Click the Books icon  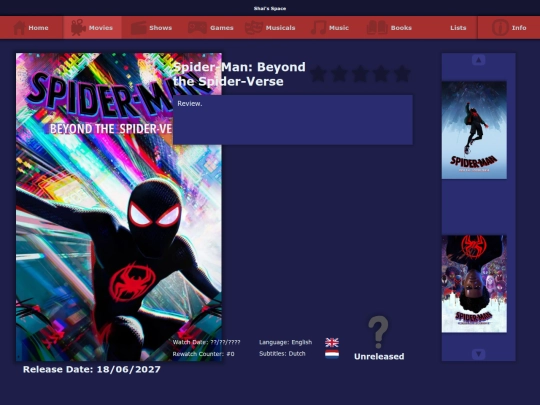[x=377, y=28]
